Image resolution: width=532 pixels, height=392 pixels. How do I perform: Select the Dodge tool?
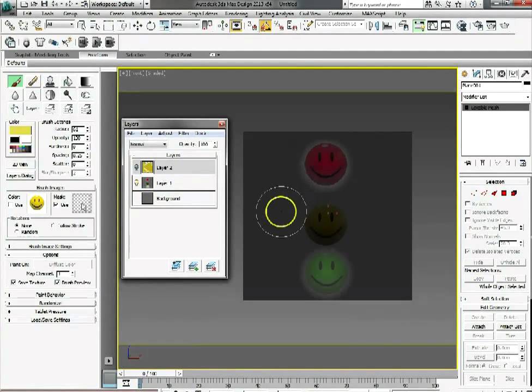(x=68, y=95)
